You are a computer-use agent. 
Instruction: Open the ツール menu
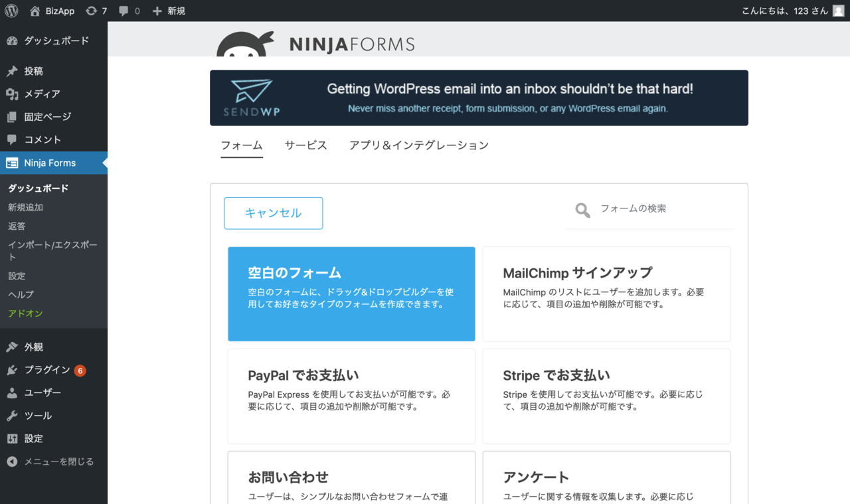tap(54, 416)
